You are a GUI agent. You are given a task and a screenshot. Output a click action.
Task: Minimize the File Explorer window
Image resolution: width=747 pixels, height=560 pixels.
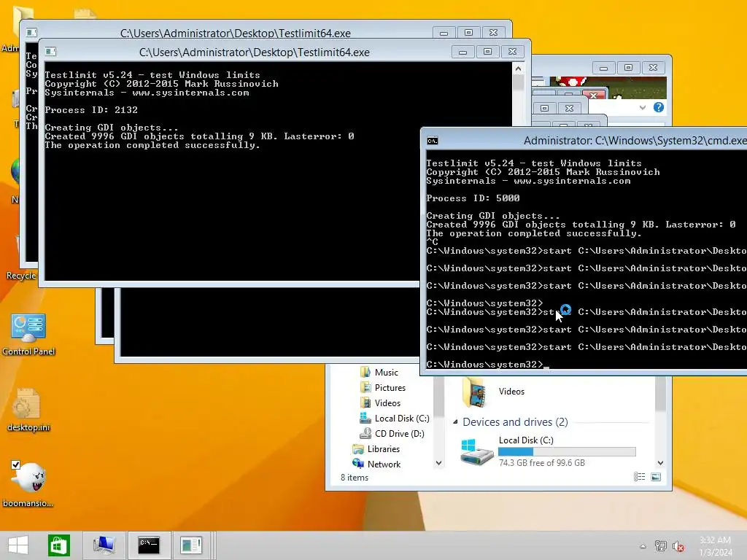pos(603,68)
